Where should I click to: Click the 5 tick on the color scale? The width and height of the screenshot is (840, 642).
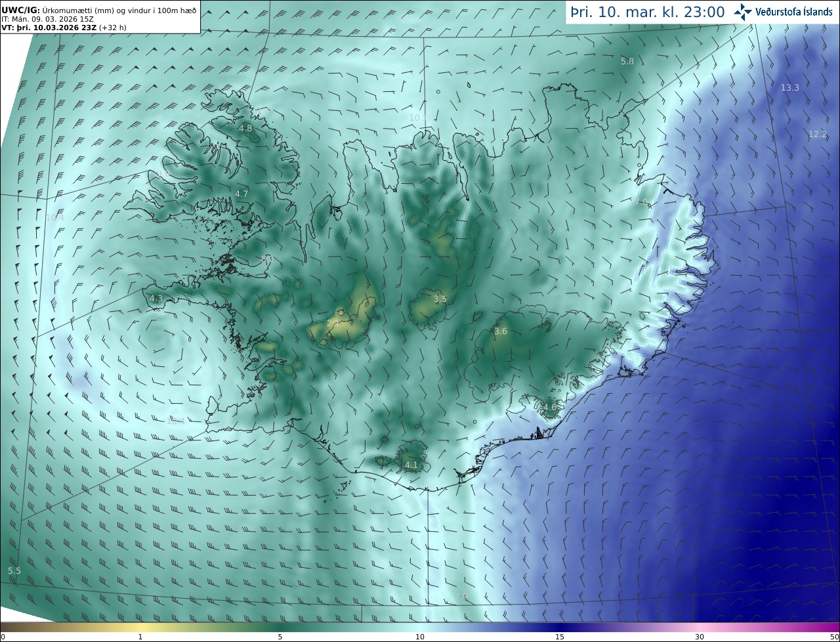(280, 637)
